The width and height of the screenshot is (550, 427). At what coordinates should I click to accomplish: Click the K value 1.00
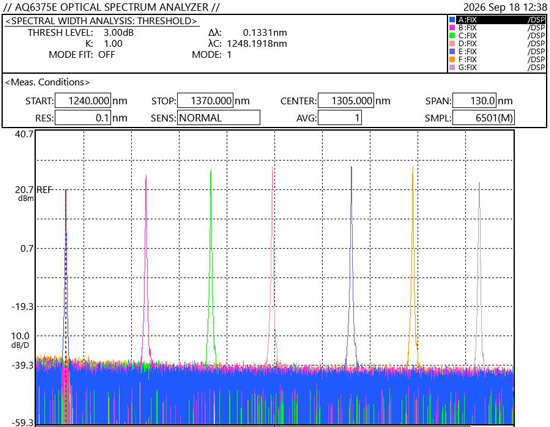[x=113, y=44]
